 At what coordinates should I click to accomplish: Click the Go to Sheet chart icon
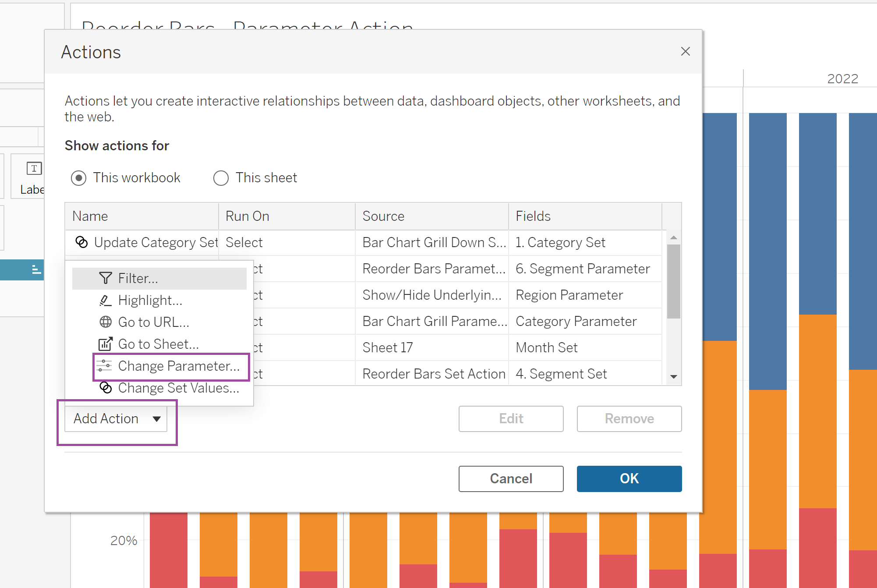[105, 344]
